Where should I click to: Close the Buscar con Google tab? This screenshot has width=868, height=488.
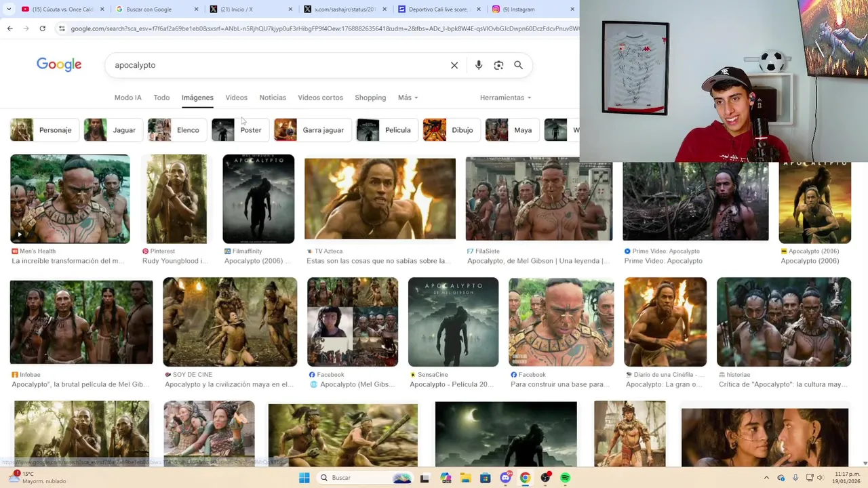[x=197, y=9]
